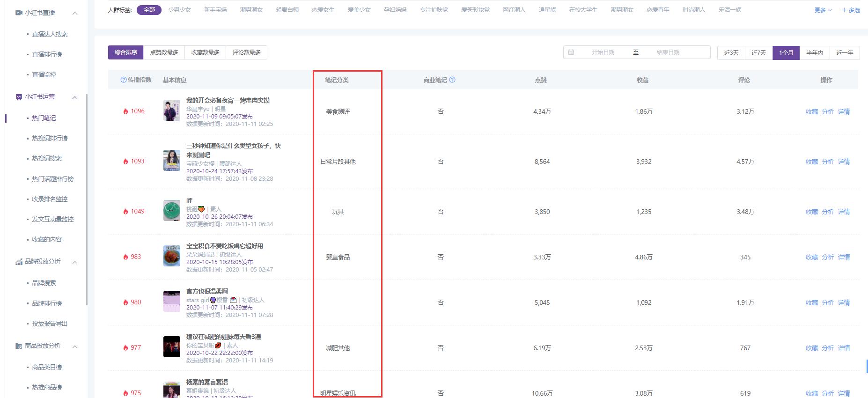
Task: Select the 全部 audience tag
Action: click(149, 10)
